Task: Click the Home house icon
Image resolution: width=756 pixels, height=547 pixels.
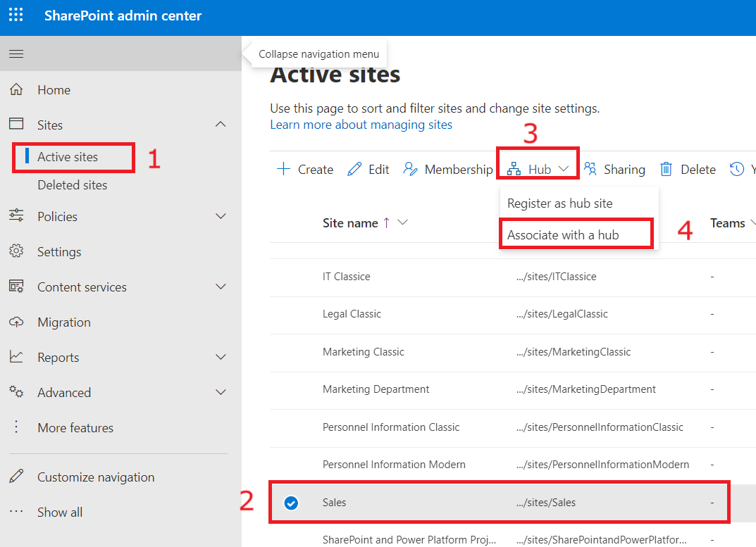Action: 16,90
